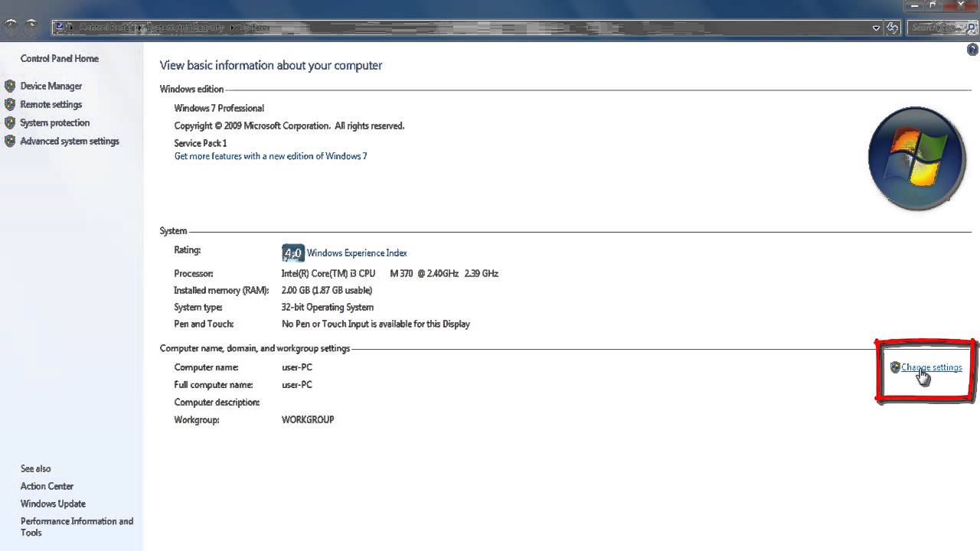Open the address bar history dropdown
Image resolution: width=980 pixels, height=551 pixels.
pyautogui.click(x=876, y=28)
